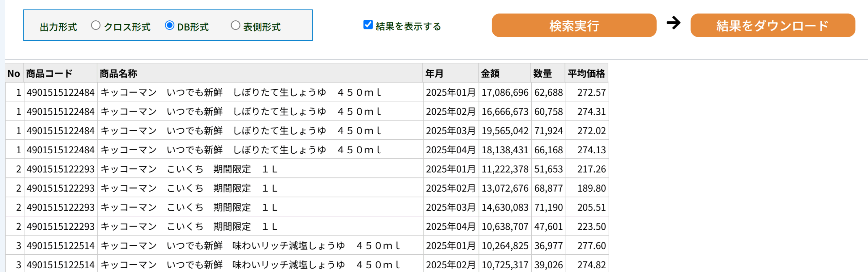Screen dimensions: 868x272
Task: Click amount cell 10,638,707
Action: (x=505, y=227)
